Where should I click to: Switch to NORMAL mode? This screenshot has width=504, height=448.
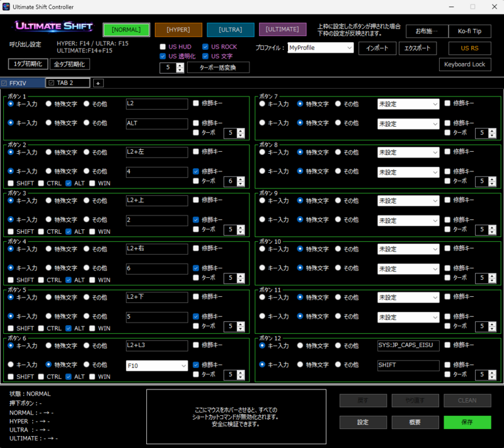(127, 30)
